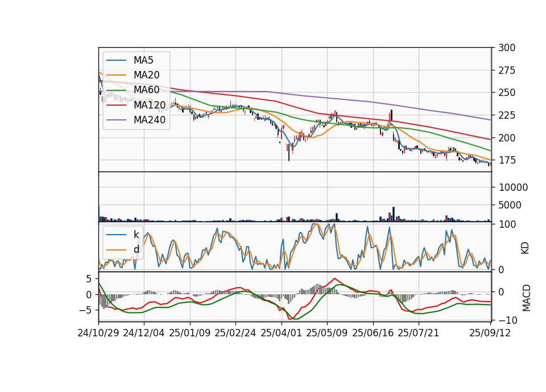This screenshot has height=392, width=546.
Task: Click the tallest volume bar near June
Action: [394, 214]
